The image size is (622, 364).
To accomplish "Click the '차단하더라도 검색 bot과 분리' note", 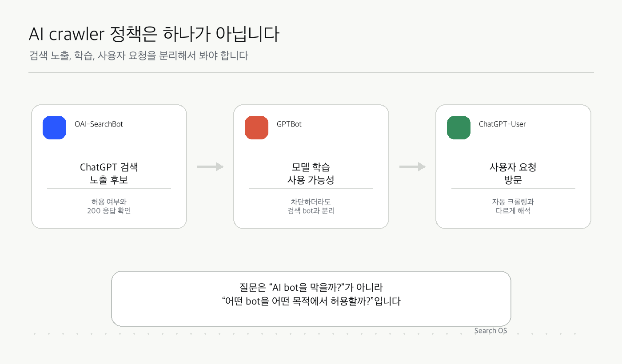I will 311,206.
